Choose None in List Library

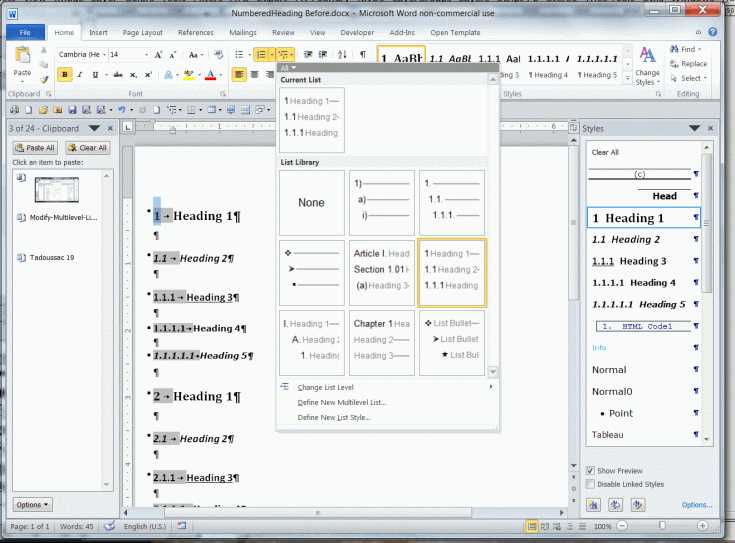click(312, 203)
